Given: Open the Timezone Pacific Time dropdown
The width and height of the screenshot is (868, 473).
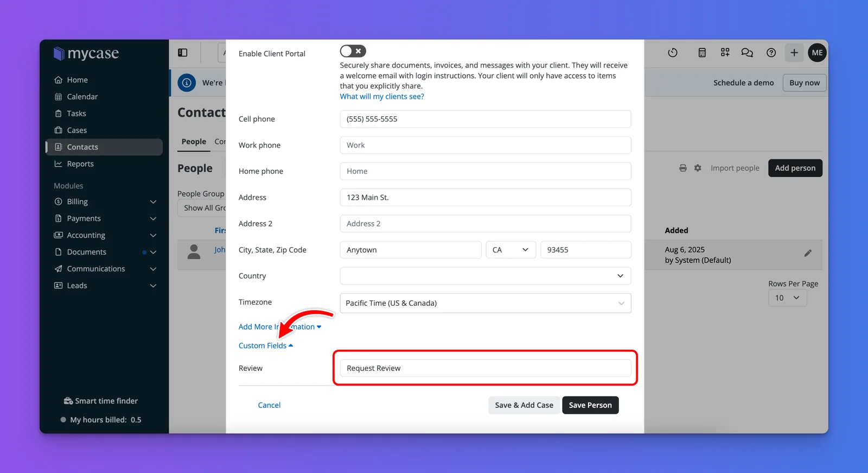Looking at the screenshot, I should 486,303.
